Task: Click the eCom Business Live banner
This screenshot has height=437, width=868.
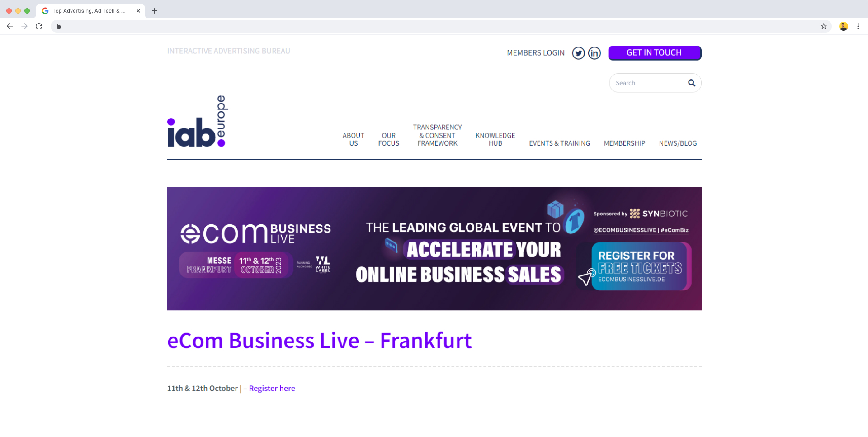Action: coord(434,248)
